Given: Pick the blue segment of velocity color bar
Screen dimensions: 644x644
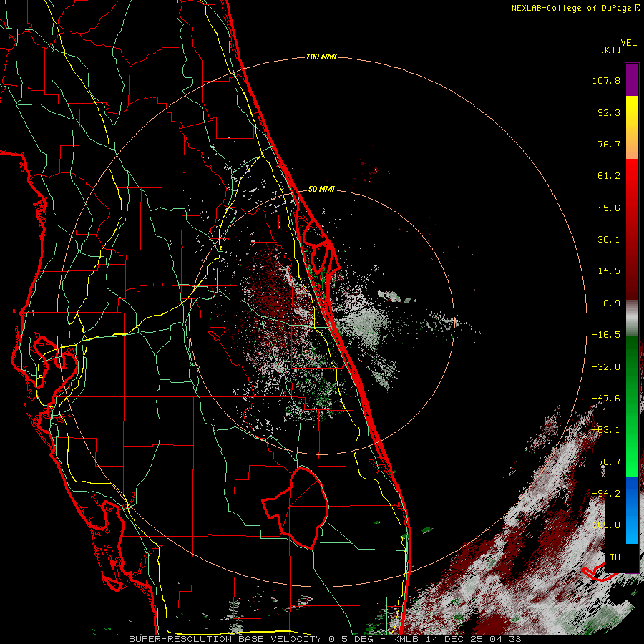Looking at the screenshot, I should click(632, 510).
